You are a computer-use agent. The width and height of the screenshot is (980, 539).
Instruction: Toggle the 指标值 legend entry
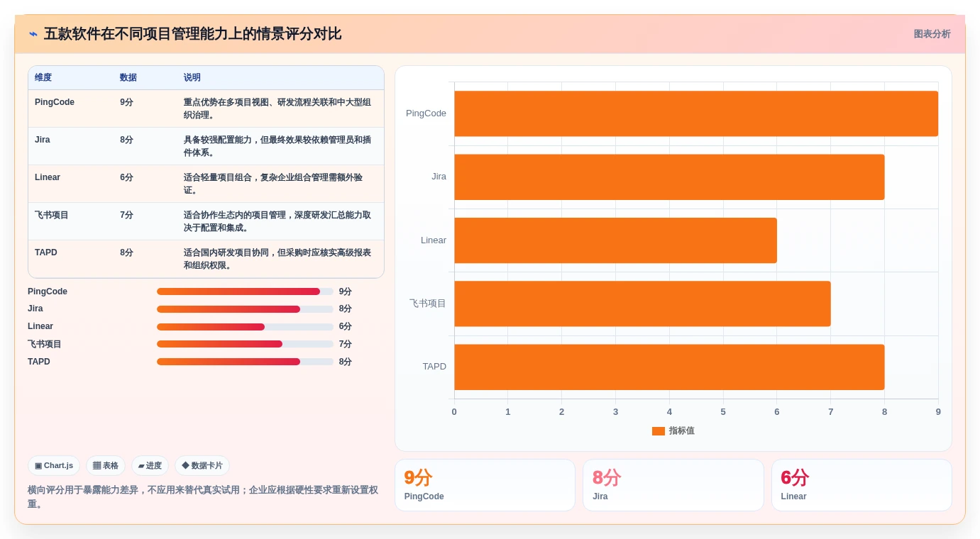coord(673,430)
